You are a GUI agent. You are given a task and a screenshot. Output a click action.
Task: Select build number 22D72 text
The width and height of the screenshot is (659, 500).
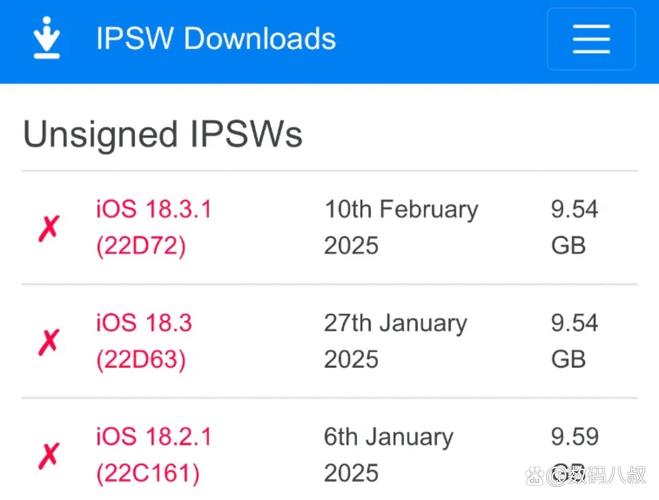[141, 246]
